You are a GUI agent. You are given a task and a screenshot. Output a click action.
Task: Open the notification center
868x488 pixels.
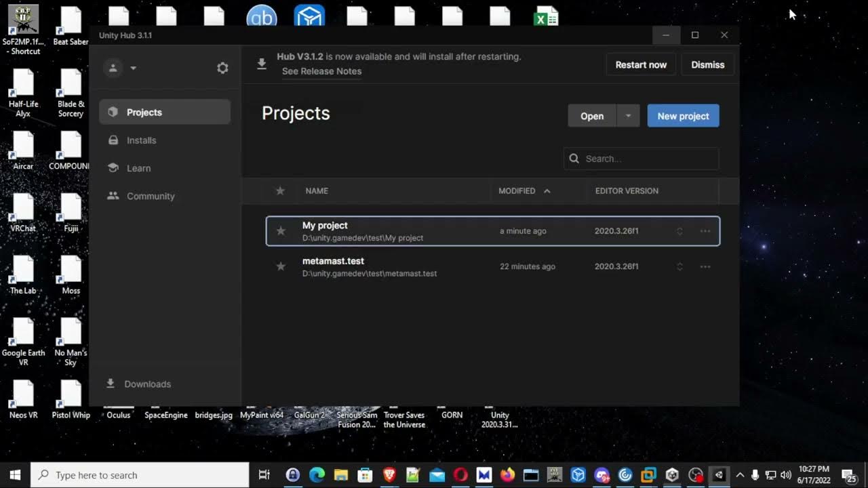[x=849, y=475]
